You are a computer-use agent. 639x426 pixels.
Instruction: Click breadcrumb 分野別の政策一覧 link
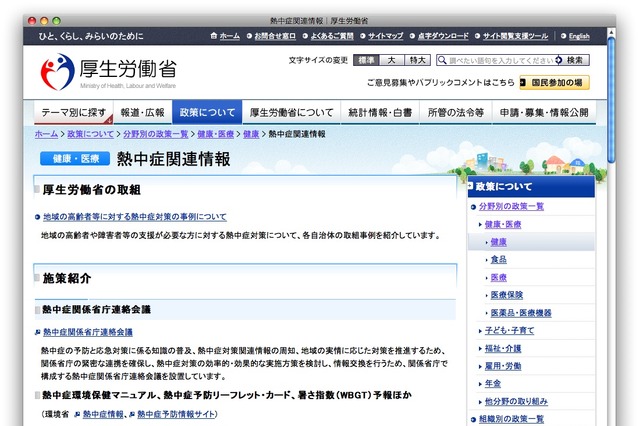(156, 134)
